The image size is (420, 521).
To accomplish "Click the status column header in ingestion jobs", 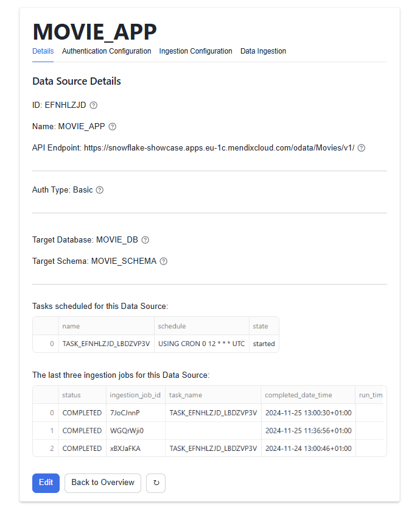I will point(71,395).
